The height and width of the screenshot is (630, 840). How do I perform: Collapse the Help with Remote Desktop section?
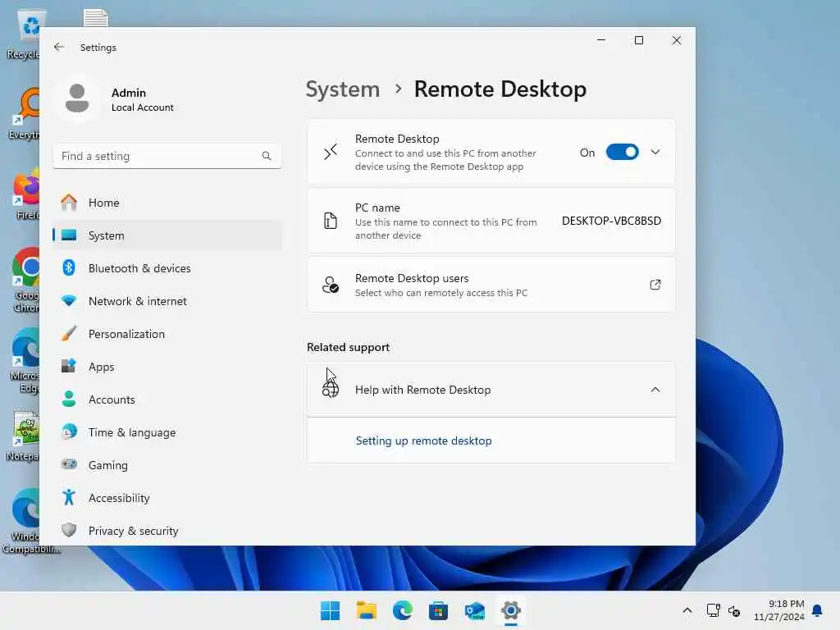point(655,390)
